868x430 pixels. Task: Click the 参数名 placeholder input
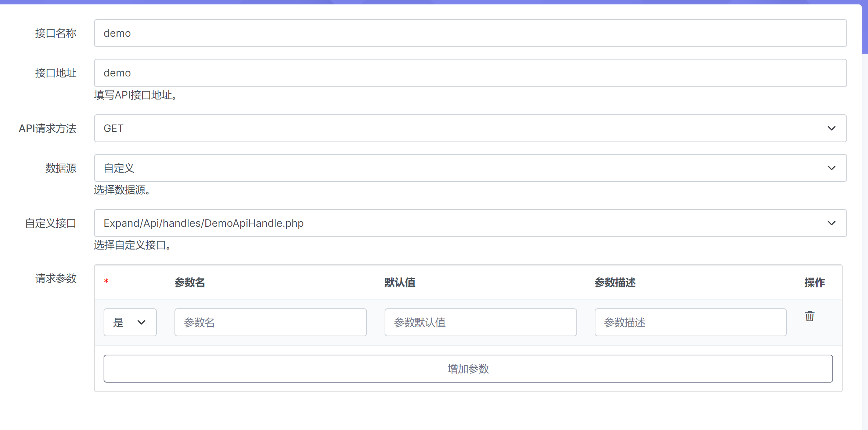tap(270, 322)
